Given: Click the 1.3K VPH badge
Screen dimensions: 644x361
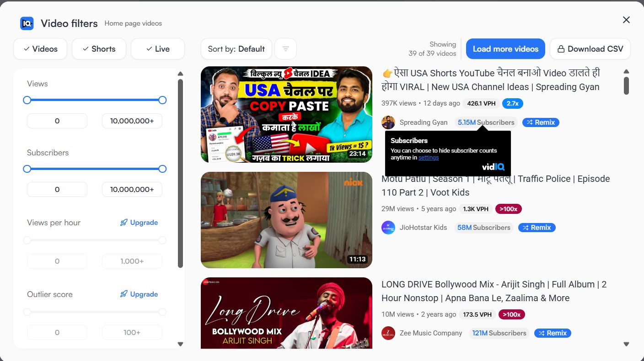Looking at the screenshot, I should tap(476, 209).
